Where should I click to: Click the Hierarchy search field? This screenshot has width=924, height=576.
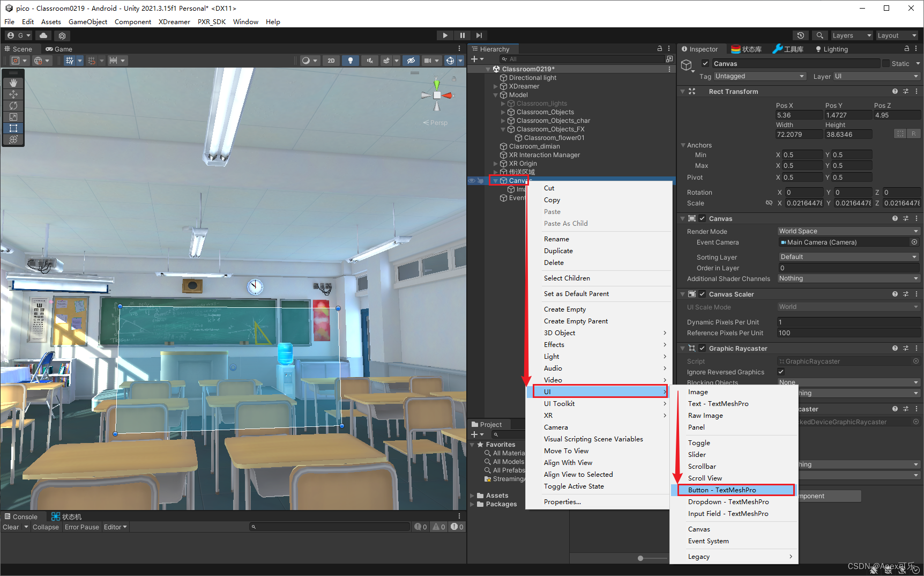583,59
